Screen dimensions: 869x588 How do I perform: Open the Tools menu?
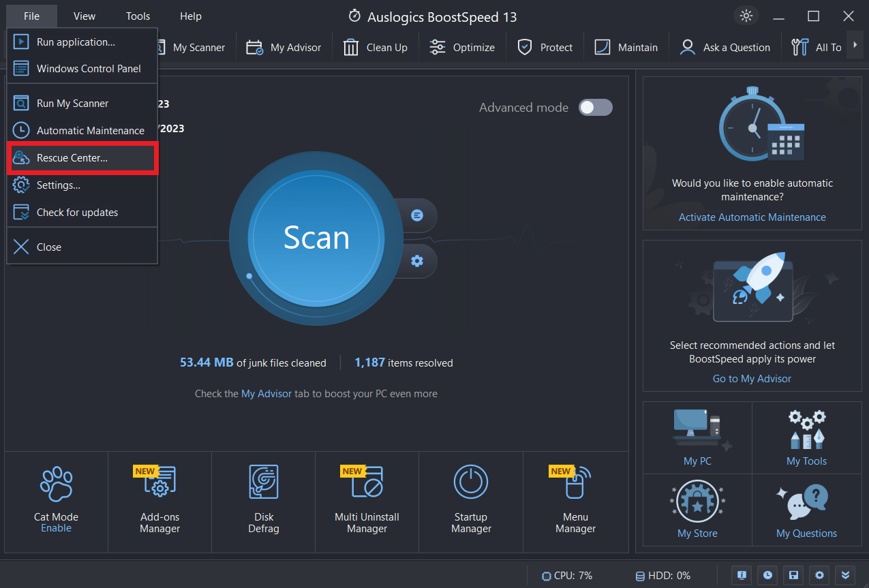137,16
